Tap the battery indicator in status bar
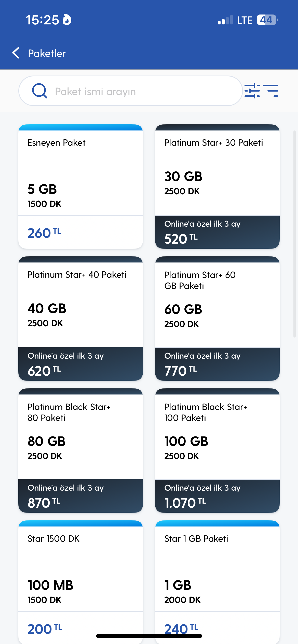Image resolution: width=298 pixels, height=644 pixels. pyautogui.click(x=267, y=20)
